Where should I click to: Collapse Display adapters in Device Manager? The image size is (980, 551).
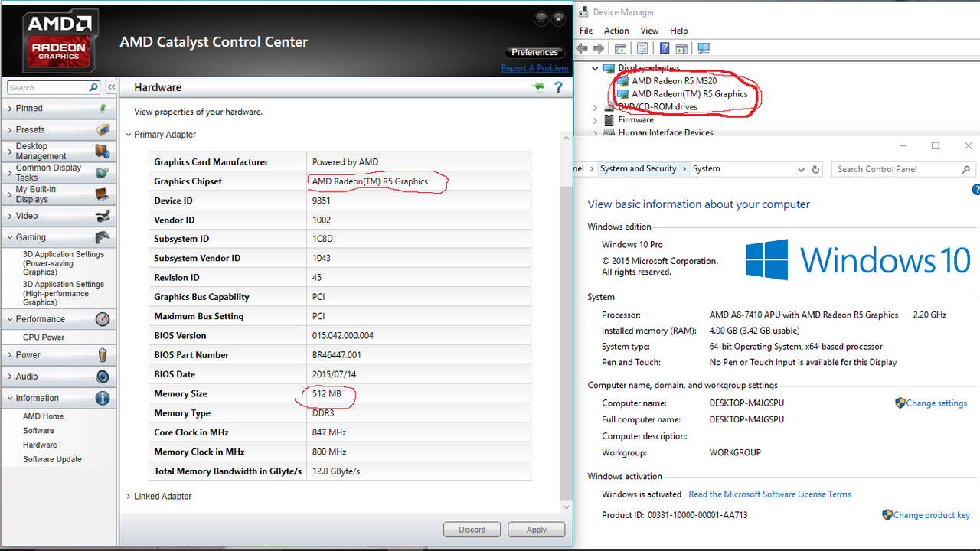click(595, 68)
